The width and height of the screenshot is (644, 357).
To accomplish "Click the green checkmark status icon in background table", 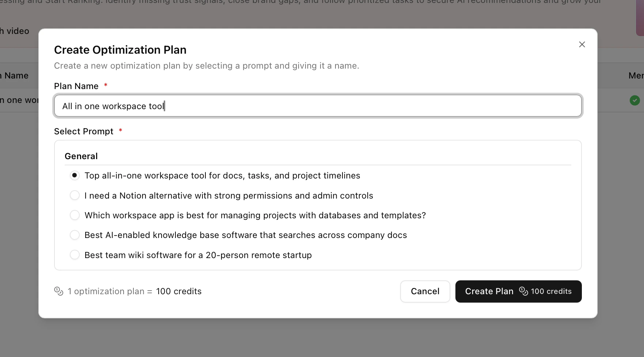I will [635, 100].
